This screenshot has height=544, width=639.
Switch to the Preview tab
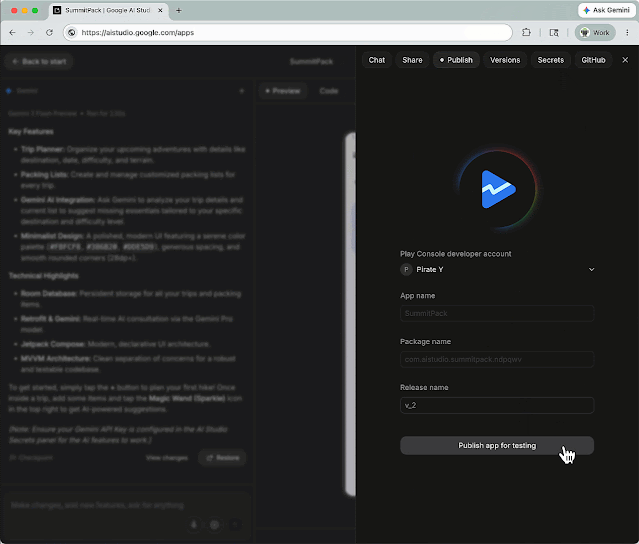[283, 91]
